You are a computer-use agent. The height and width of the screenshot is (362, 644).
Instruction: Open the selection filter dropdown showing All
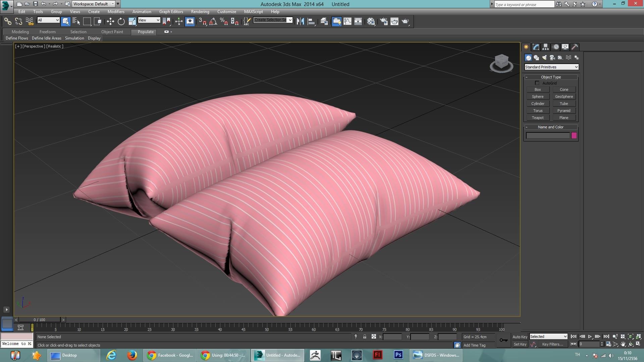click(48, 20)
